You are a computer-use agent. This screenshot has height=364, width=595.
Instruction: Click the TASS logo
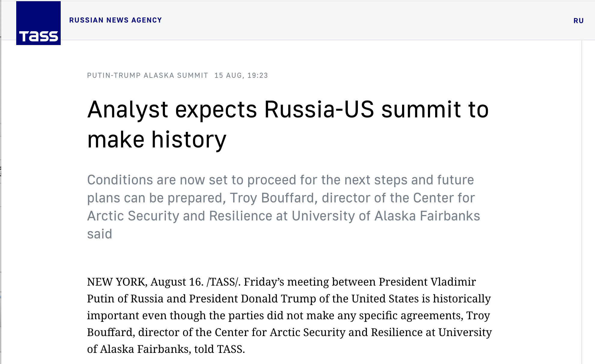pyautogui.click(x=38, y=23)
